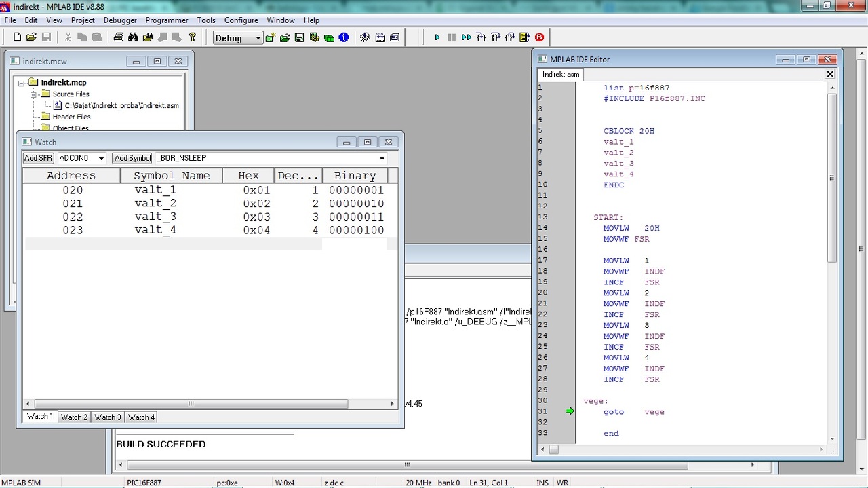The image size is (868, 488).
Task: Click the Print icon in toolbar
Action: click(118, 37)
